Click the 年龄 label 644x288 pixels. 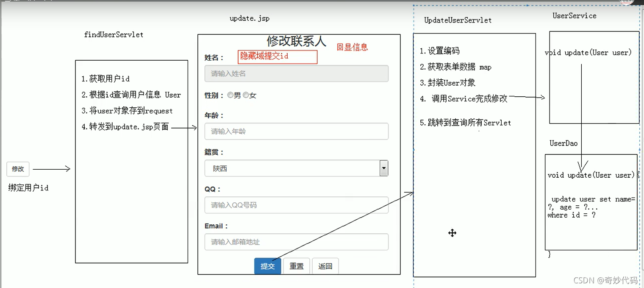click(x=214, y=115)
